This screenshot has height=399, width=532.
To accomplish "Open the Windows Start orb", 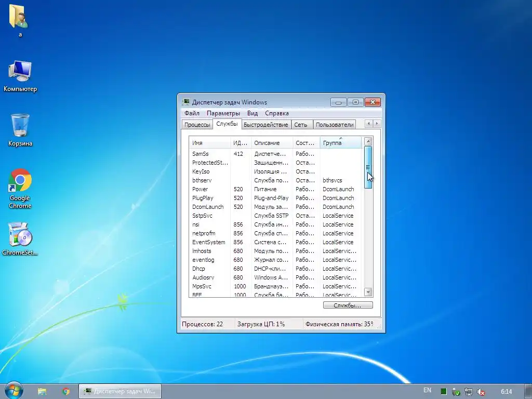I will click(14, 391).
